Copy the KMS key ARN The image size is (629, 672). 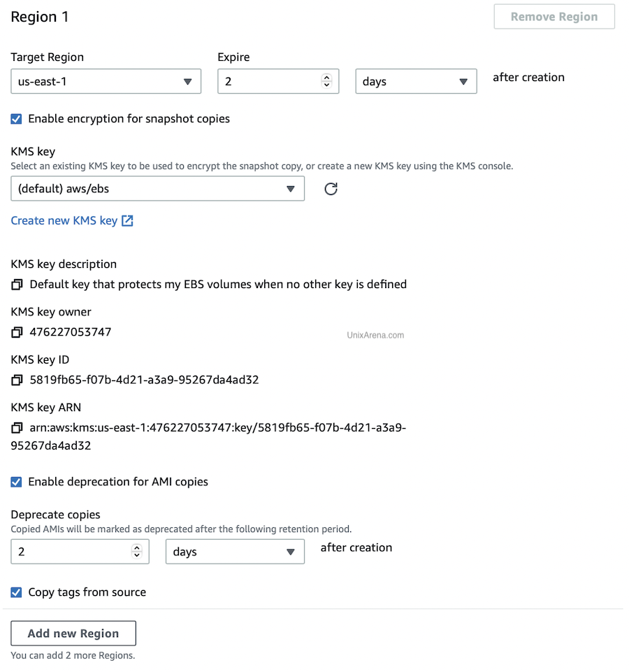(x=17, y=427)
